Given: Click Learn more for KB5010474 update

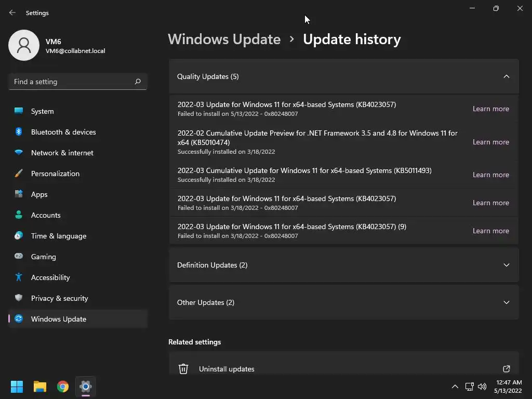Looking at the screenshot, I should pyautogui.click(x=490, y=142).
